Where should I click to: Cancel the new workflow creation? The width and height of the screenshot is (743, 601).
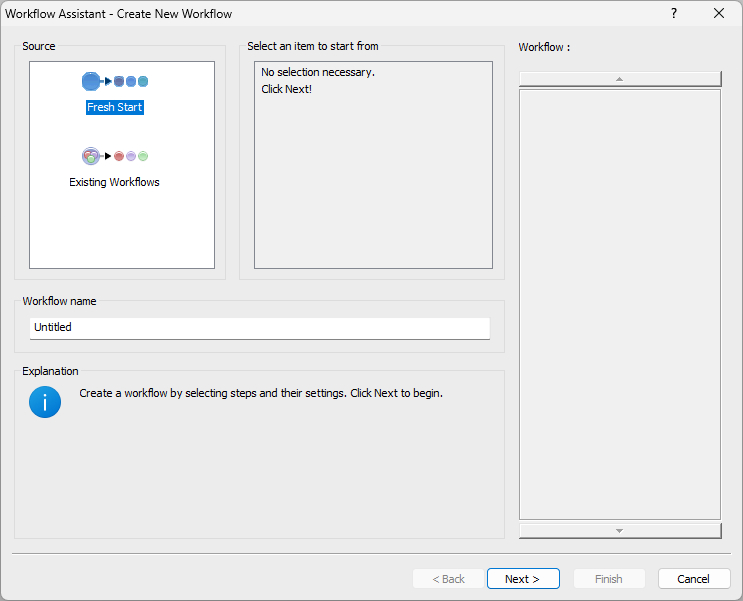click(x=693, y=579)
